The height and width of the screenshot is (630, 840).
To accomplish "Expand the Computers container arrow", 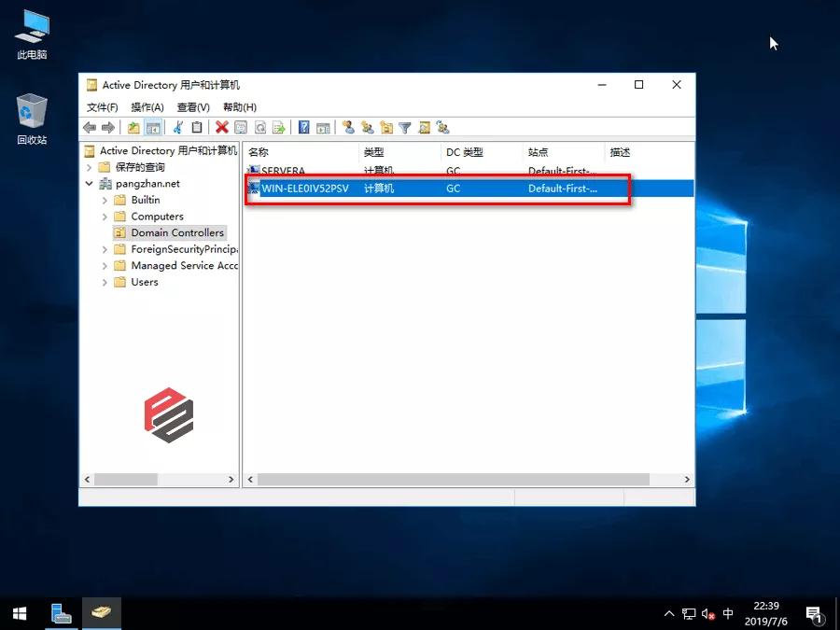I will (x=105, y=217).
